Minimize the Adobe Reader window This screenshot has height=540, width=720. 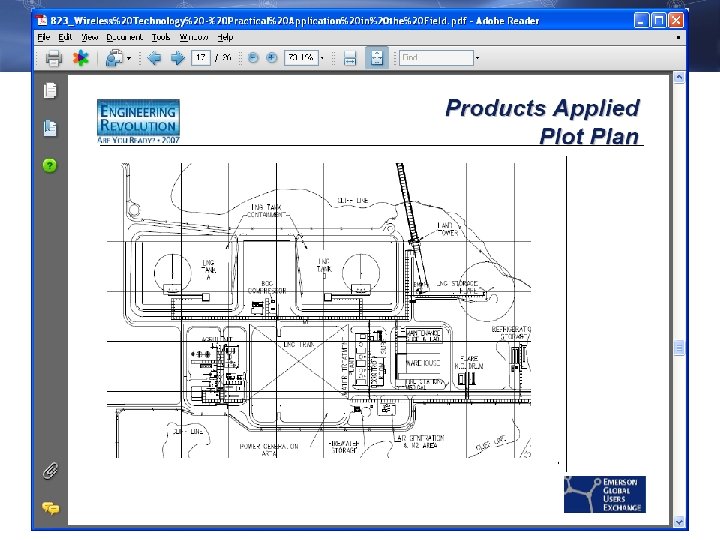pyautogui.click(x=641, y=20)
